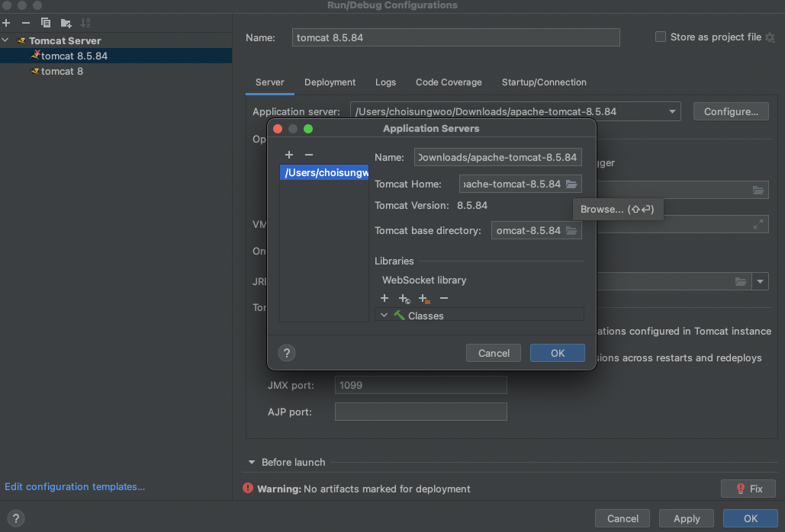Add library by URL icon
785x532 pixels.
pyautogui.click(x=404, y=299)
